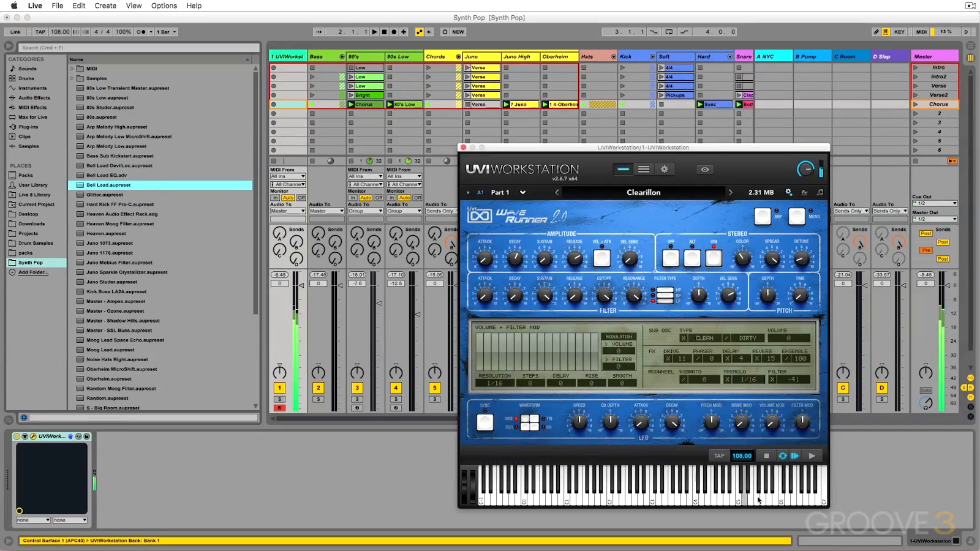Viewport: 980px width, 551px height.
Task: Toggle track 1 activator button
Action: [279, 388]
